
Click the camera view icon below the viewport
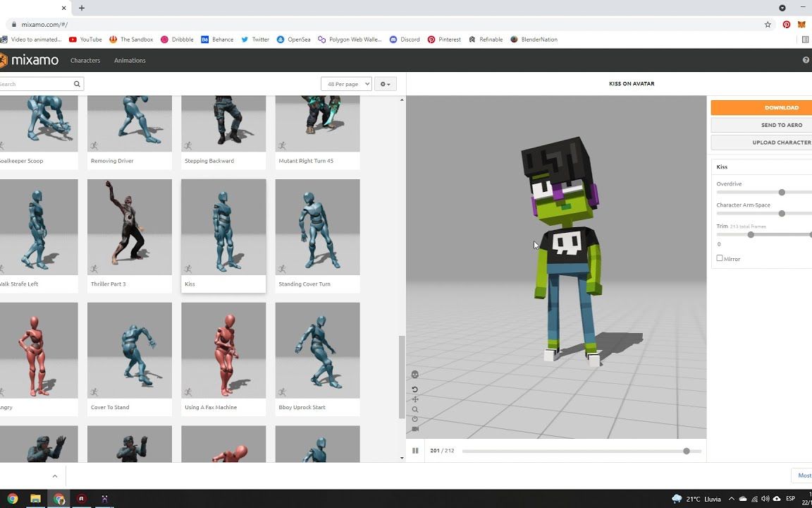coord(414,428)
